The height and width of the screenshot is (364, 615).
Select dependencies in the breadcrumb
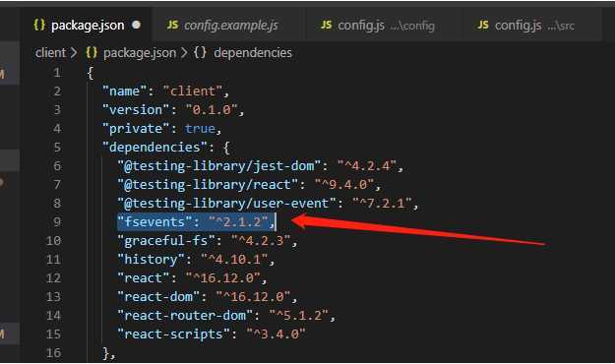253,53
